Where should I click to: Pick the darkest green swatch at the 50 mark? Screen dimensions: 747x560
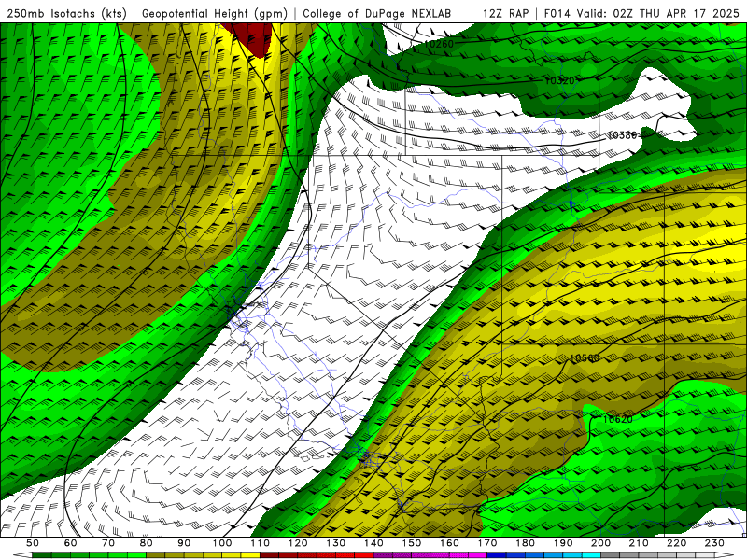[42, 555]
